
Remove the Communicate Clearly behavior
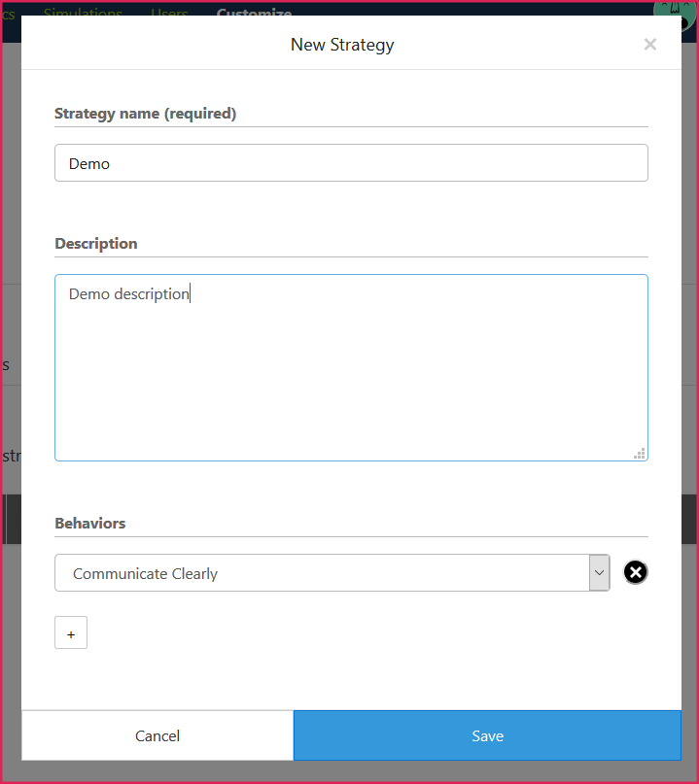tap(635, 573)
